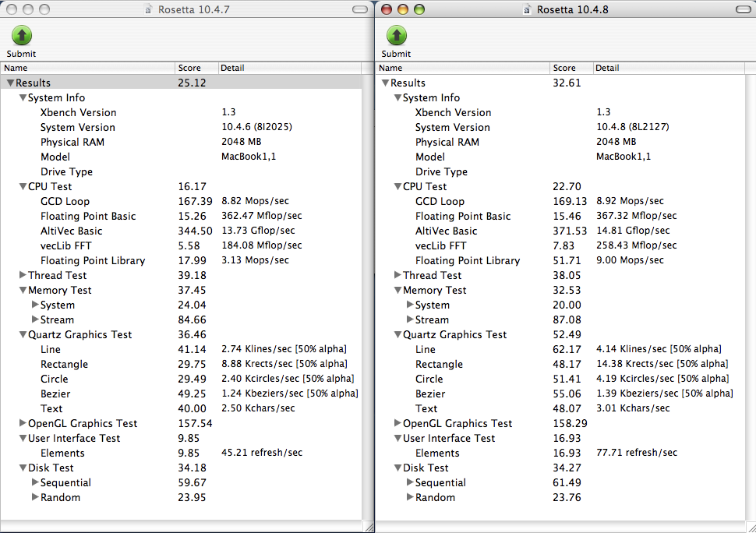
Task: Expand Sequential under Disk Test in 10.4.8
Action: point(410,482)
